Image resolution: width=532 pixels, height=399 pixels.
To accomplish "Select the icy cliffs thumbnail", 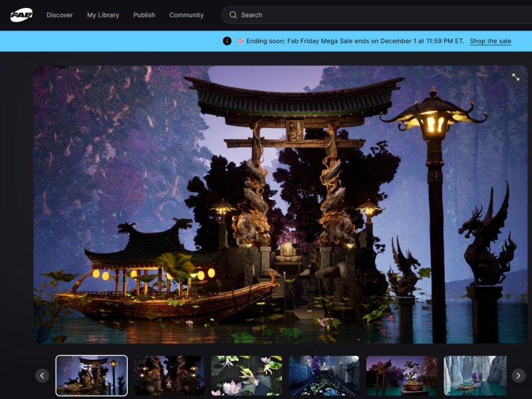I will (475, 376).
